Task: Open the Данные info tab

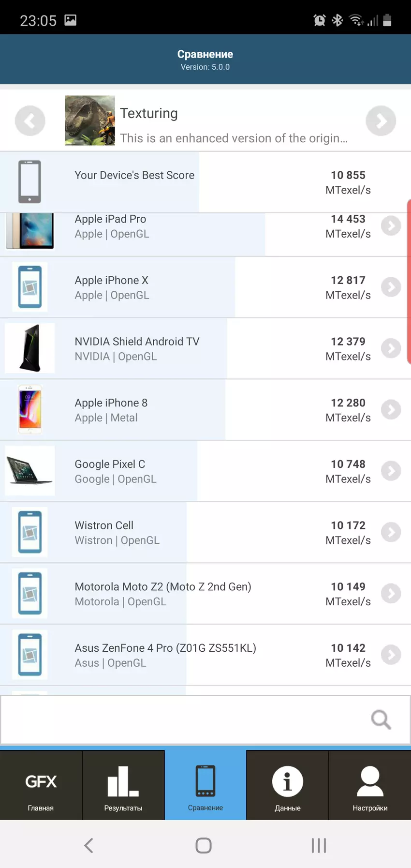Action: click(x=288, y=786)
